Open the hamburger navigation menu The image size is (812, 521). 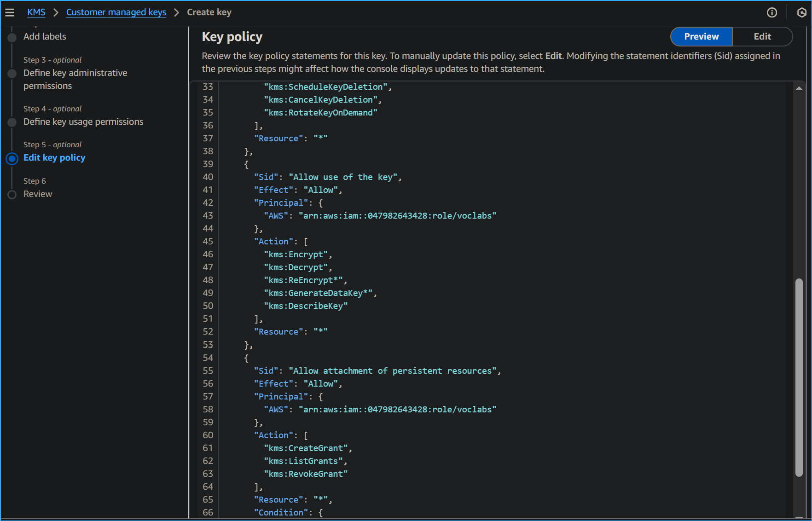(x=10, y=12)
